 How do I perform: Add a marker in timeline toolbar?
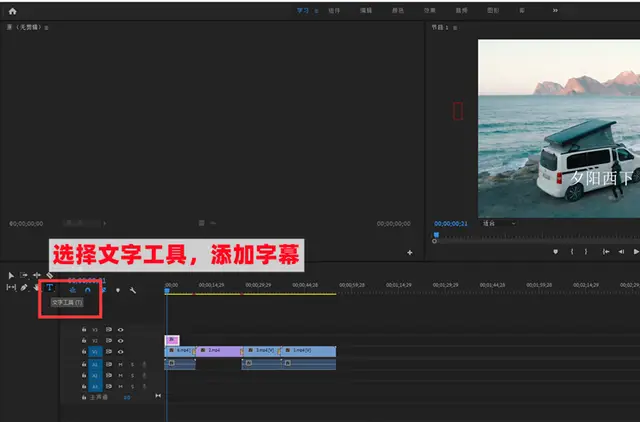tap(118, 290)
